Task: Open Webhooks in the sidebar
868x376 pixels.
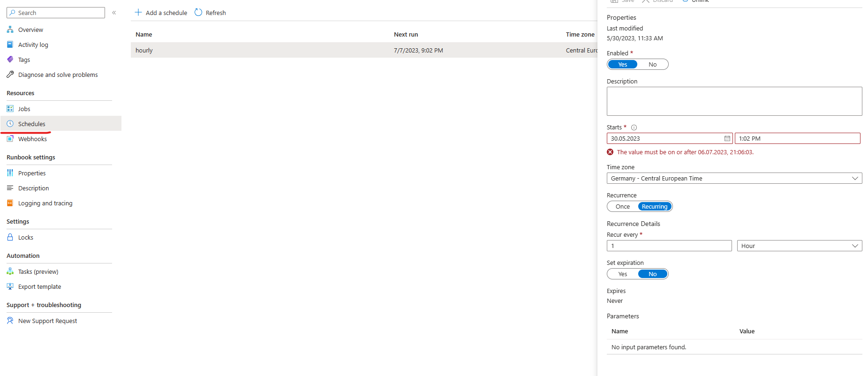Action: 32,139
